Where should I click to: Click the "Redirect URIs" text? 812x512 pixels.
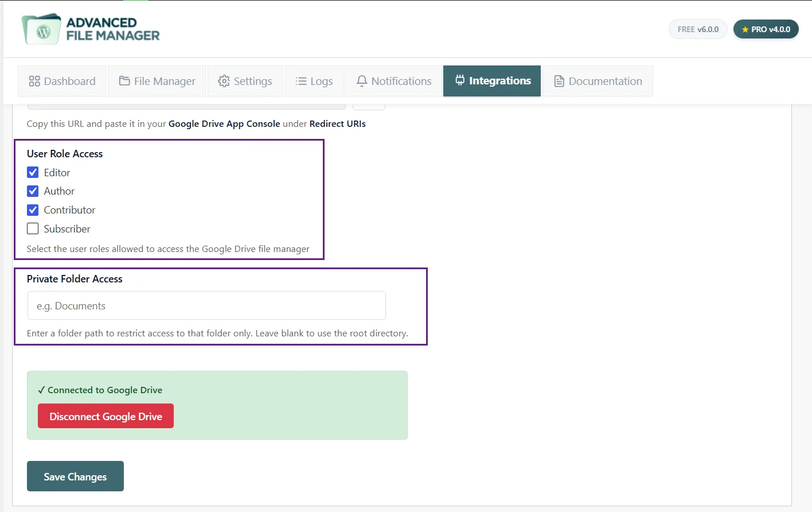click(x=337, y=123)
